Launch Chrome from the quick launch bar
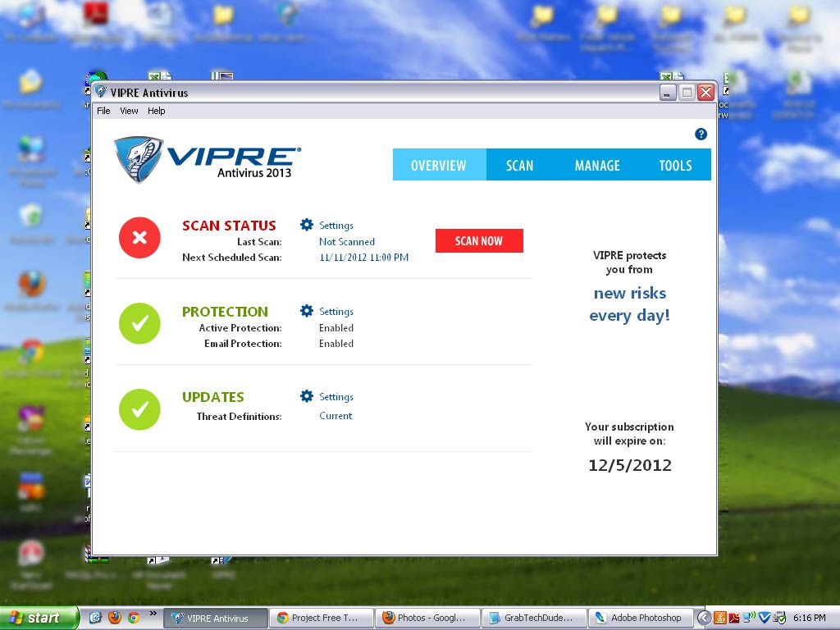840x630 pixels. point(134,618)
